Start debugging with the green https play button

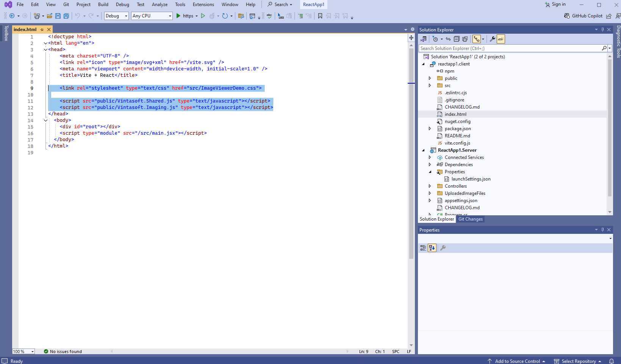click(178, 16)
